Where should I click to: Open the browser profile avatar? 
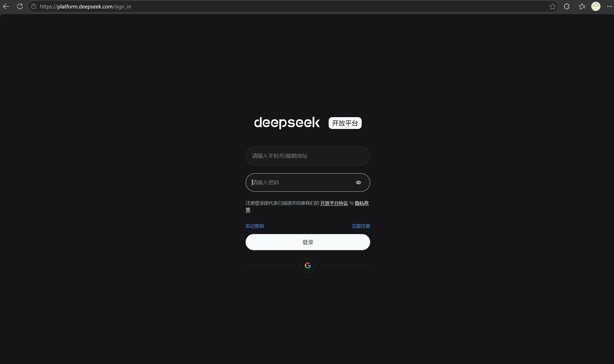[596, 6]
